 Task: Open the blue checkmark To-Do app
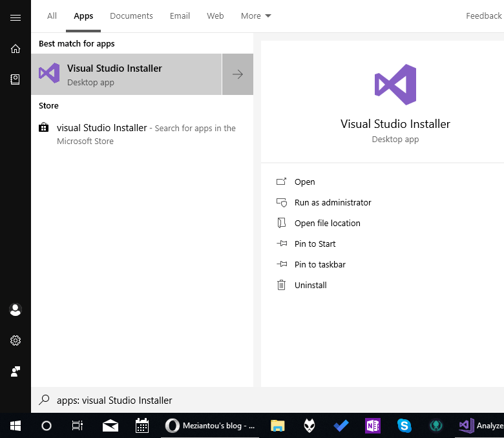pos(341,426)
